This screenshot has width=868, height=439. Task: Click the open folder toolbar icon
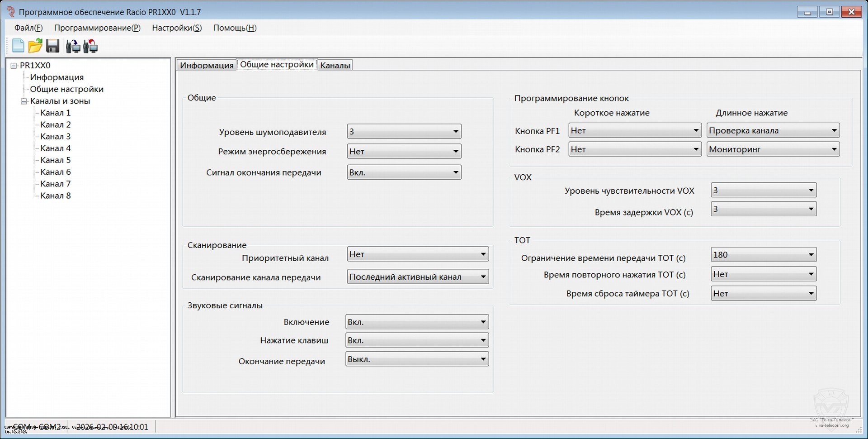click(35, 46)
